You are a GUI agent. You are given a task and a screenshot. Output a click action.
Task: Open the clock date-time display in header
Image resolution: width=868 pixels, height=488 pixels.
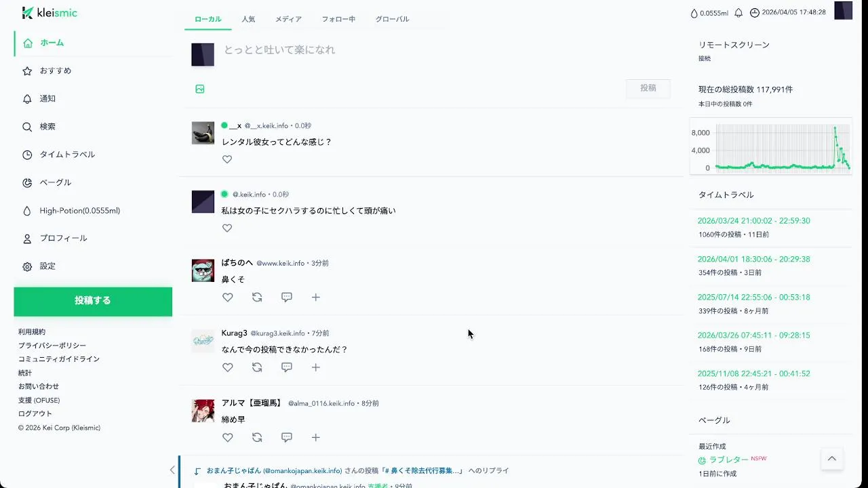tap(787, 13)
